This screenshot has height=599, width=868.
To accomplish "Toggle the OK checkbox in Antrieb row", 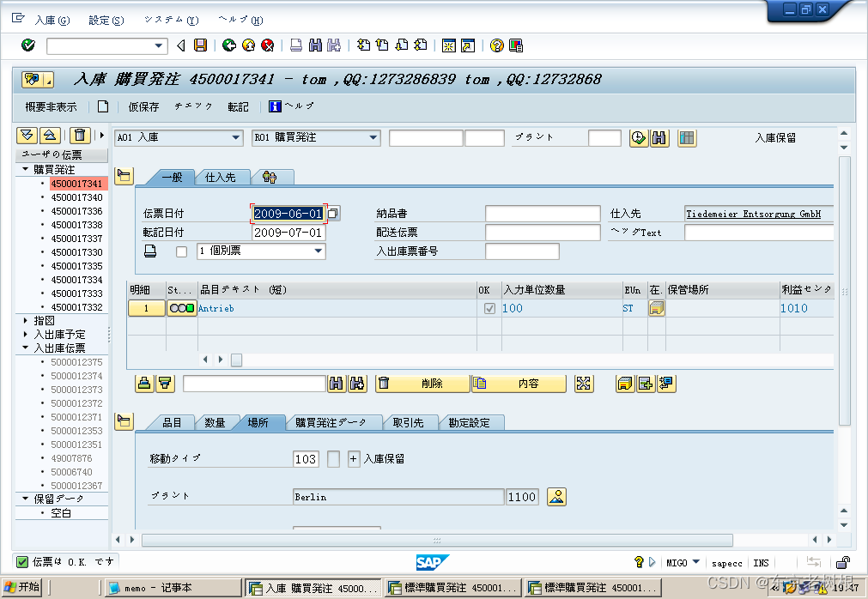I will (489, 308).
